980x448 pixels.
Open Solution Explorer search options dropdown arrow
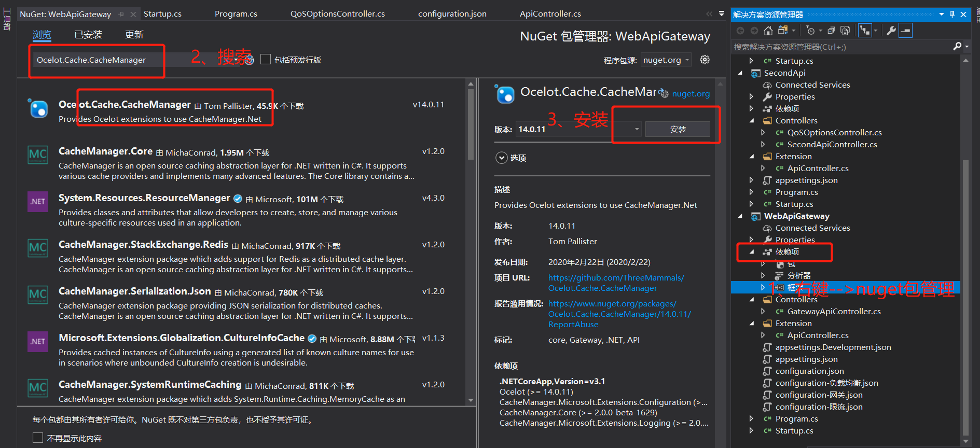pos(967,47)
